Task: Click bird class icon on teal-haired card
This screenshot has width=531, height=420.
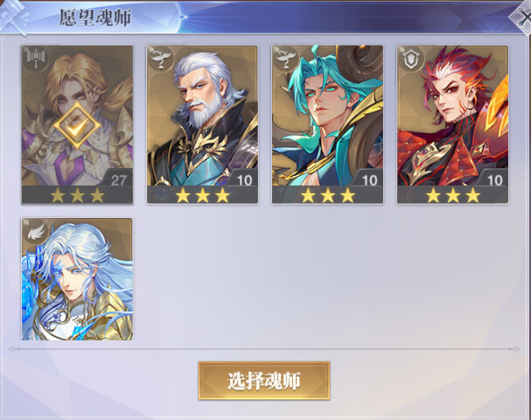Action: tap(286, 59)
